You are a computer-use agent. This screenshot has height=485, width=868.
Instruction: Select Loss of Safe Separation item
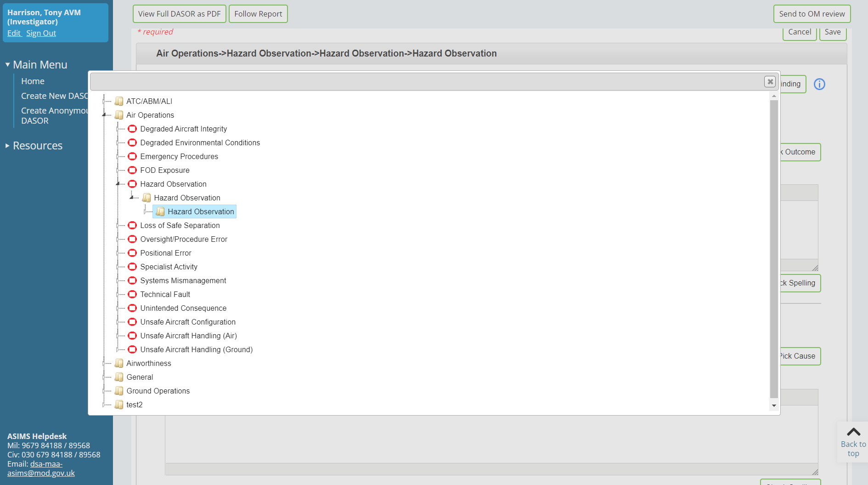(180, 225)
